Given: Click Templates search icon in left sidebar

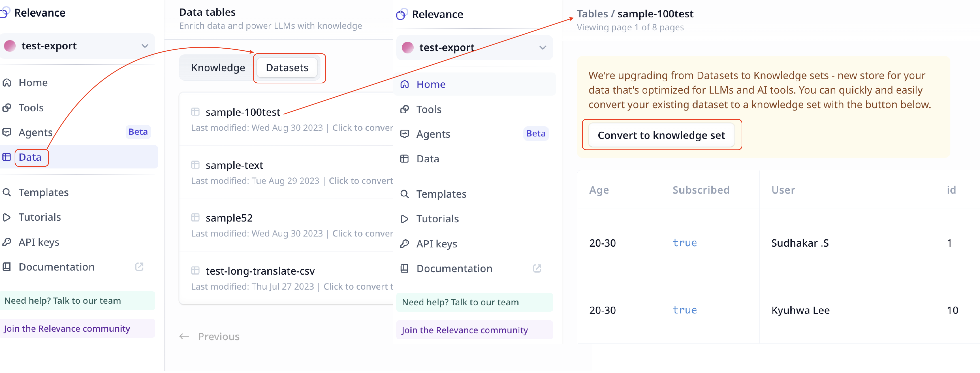Looking at the screenshot, I should coord(7,192).
